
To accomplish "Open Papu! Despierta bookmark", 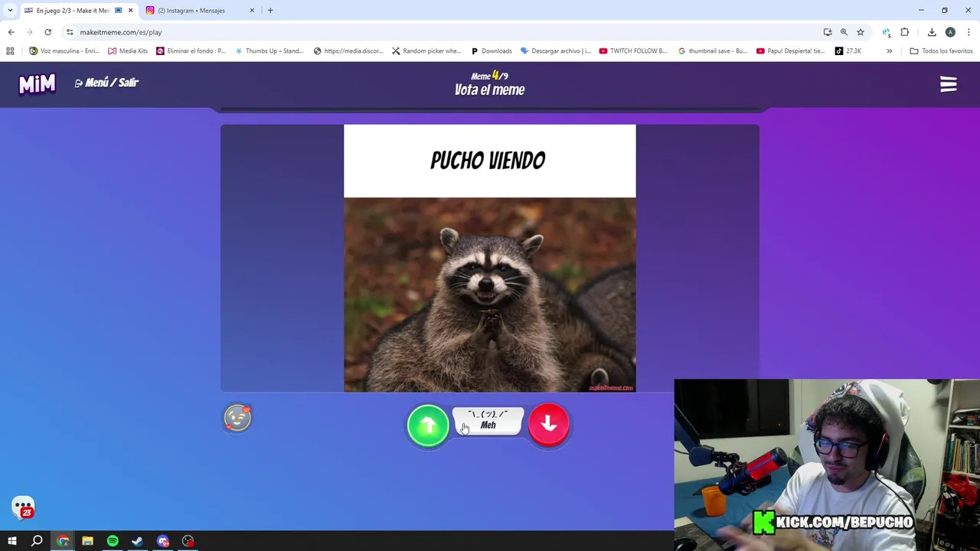I will (x=791, y=51).
